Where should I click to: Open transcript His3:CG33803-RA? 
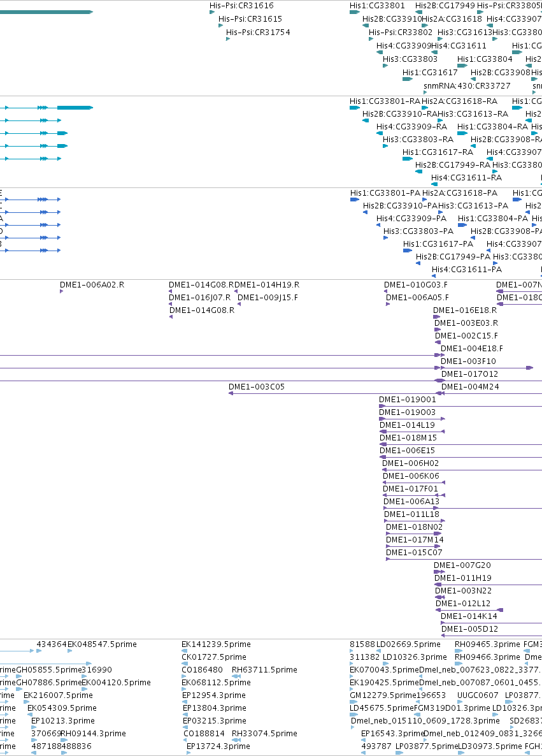(418, 140)
